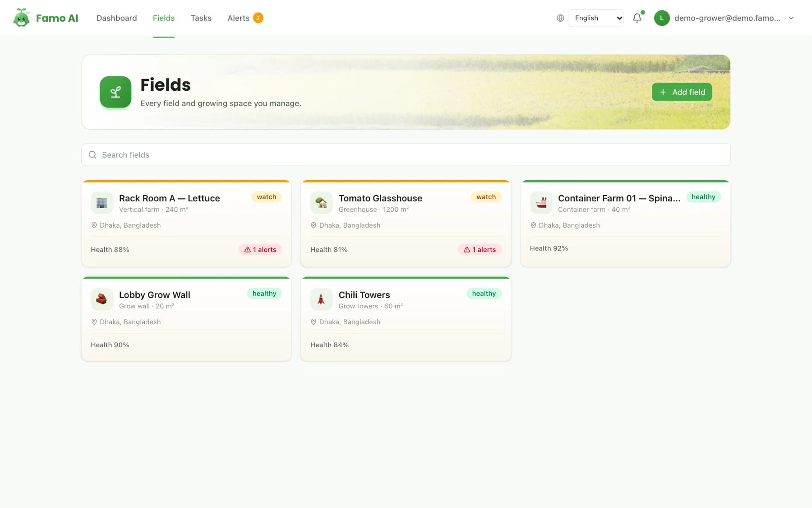Click the Chili Towers tower icon
Image resolution: width=812 pixels, height=508 pixels.
321,299
